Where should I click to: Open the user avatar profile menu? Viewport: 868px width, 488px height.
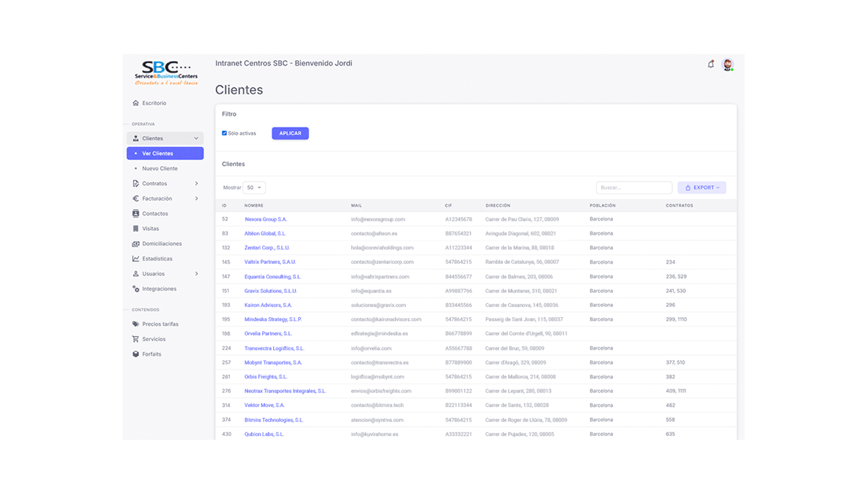[x=727, y=64]
